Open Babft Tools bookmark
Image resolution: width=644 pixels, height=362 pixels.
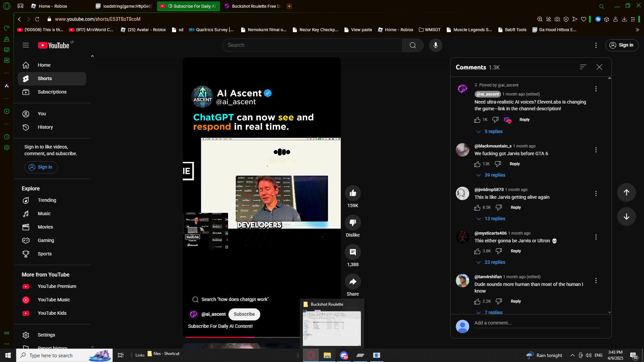coord(512,30)
